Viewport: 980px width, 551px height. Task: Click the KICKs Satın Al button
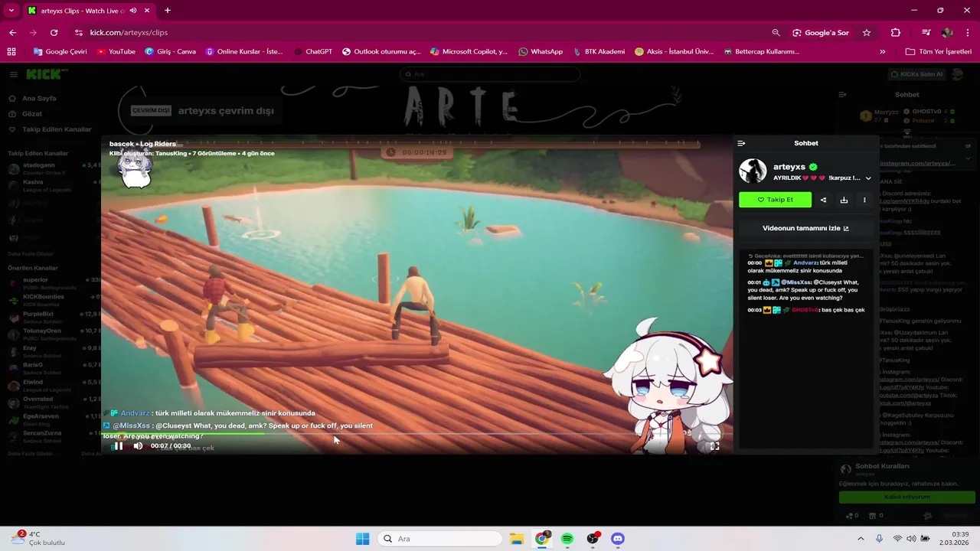pos(917,74)
